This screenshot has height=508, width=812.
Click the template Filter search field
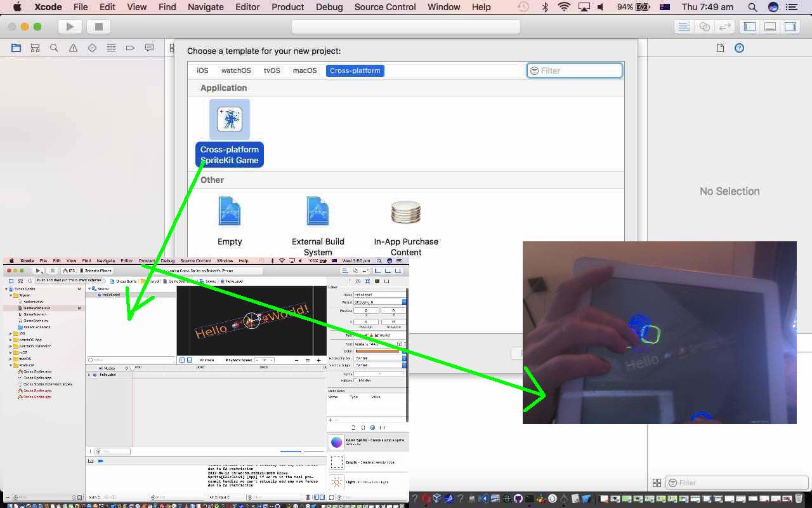point(575,70)
